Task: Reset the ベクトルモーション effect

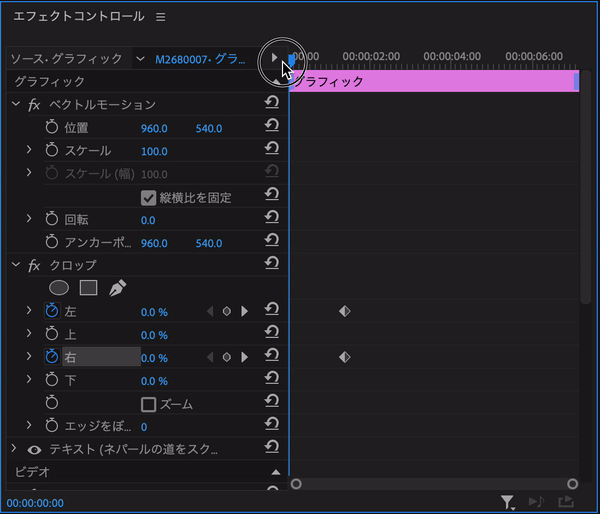Action: [272, 103]
